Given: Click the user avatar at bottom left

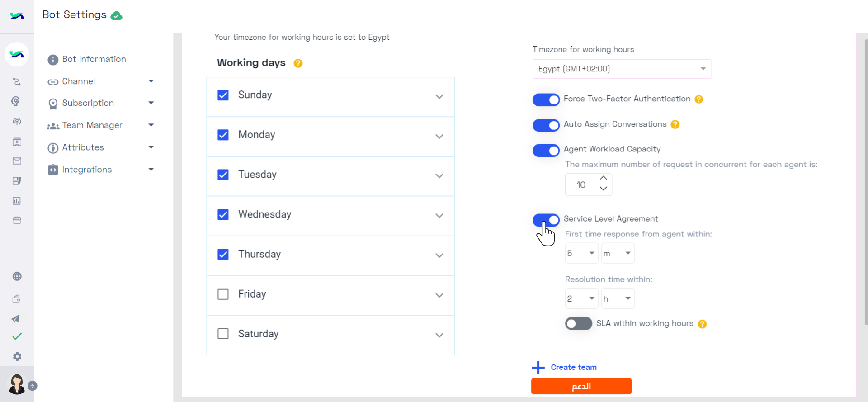Looking at the screenshot, I should coord(17,384).
